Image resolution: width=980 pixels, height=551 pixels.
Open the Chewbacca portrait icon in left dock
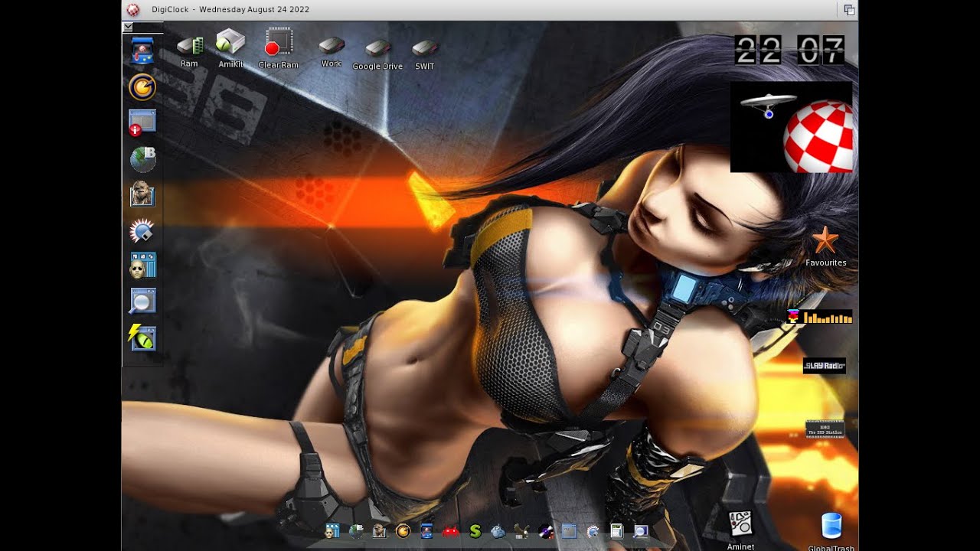click(142, 194)
